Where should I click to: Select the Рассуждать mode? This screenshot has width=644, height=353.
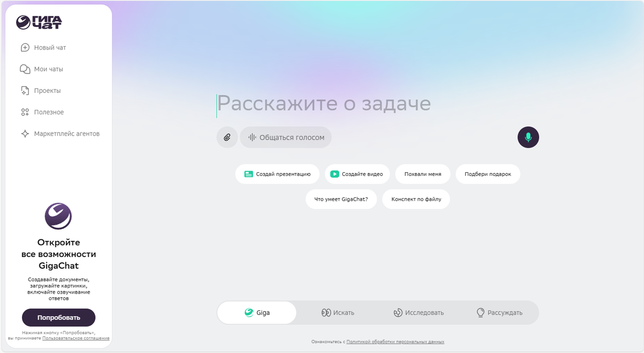pyautogui.click(x=499, y=312)
